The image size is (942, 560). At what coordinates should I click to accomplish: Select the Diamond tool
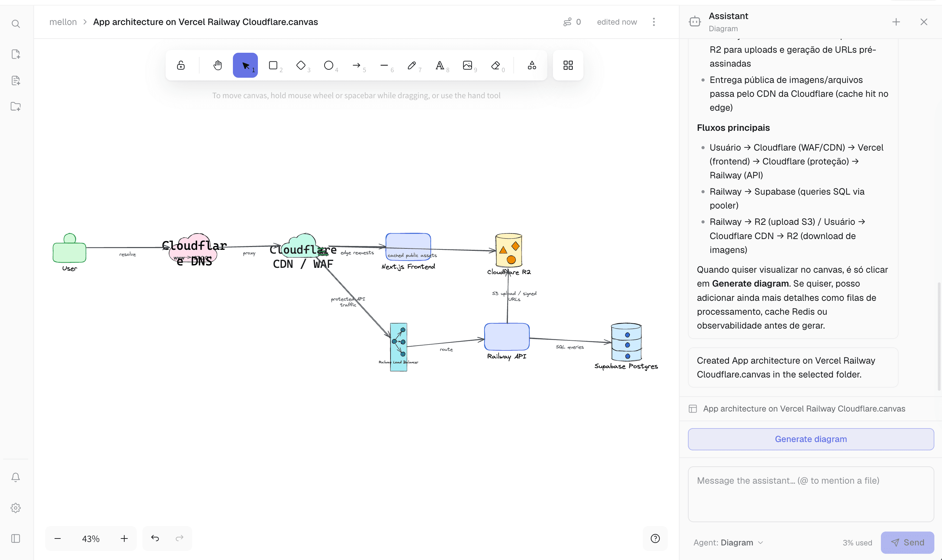[301, 65]
